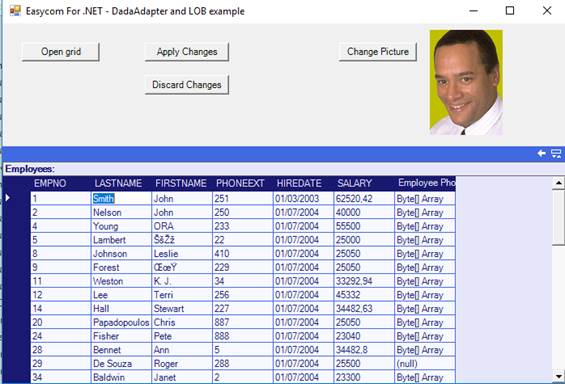Viewport: 565px width, 384px height.
Task: Select the Papadopoulos last name cell
Action: tap(121, 322)
